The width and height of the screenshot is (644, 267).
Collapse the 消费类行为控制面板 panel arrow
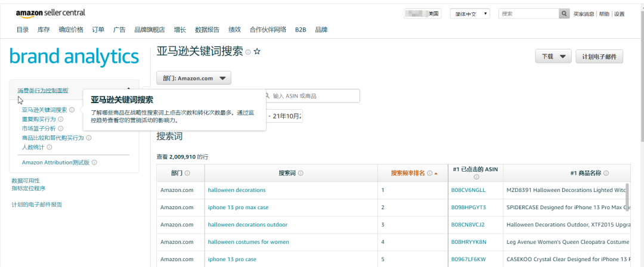tap(129, 89)
